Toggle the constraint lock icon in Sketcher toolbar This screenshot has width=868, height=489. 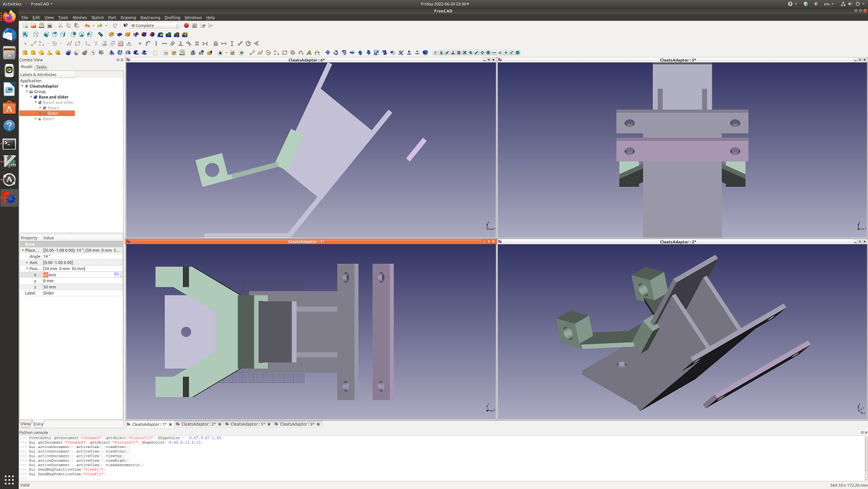[215, 43]
